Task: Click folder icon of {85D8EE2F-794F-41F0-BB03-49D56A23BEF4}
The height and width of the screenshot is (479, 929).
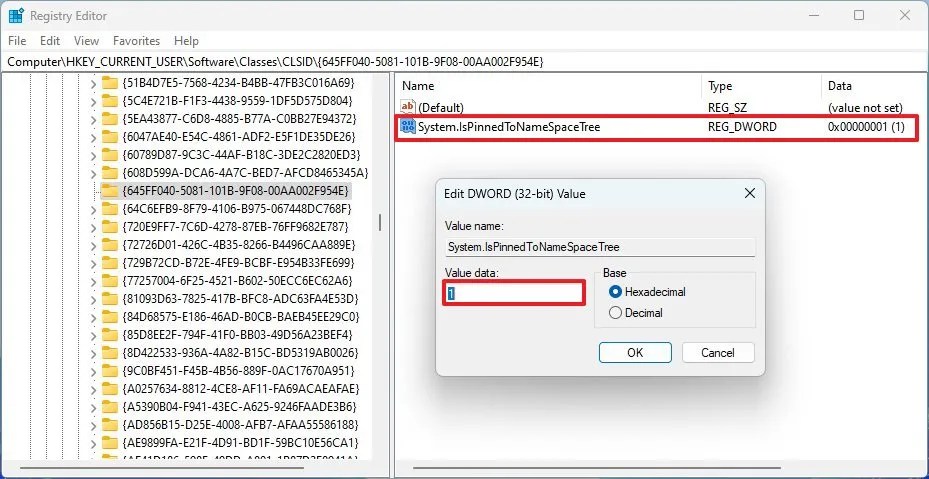Action: point(110,334)
